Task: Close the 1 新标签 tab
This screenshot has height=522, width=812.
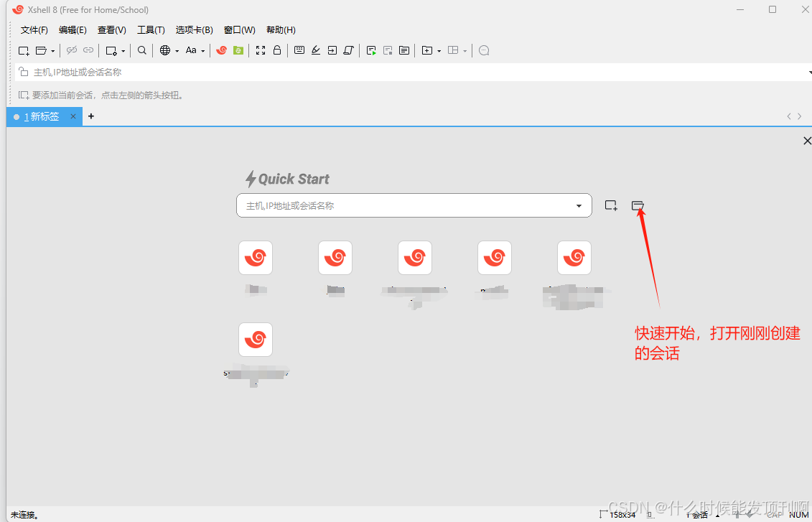Action: tap(73, 116)
